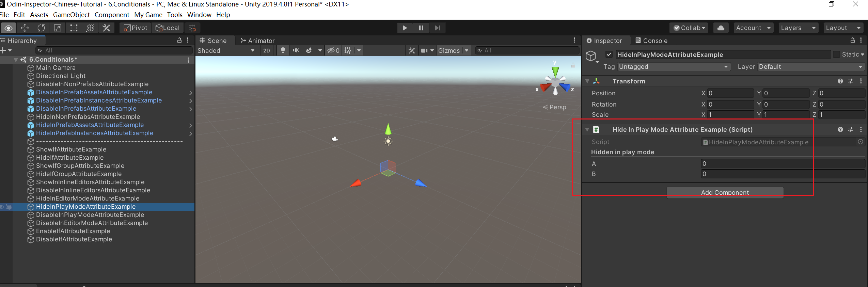868x287 pixels.
Task: Open script component help icon
Action: pos(840,130)
